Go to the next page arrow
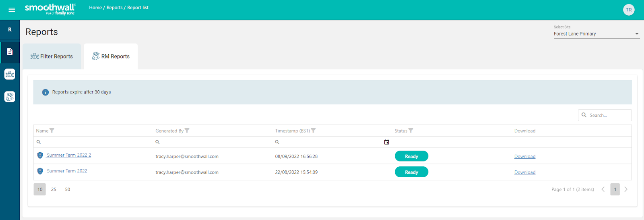644x220 pixels. click(626, 189)
